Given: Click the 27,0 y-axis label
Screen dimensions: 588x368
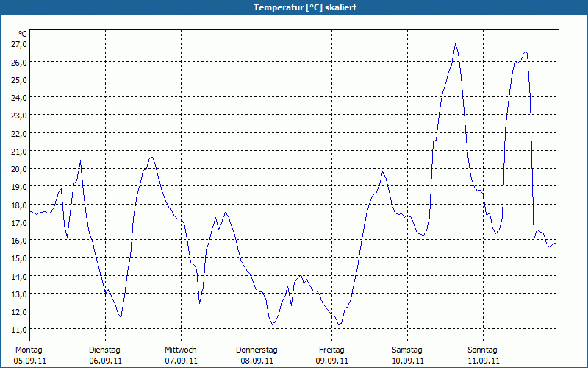Looking at the screenshot, I should [x=19, y=44].
